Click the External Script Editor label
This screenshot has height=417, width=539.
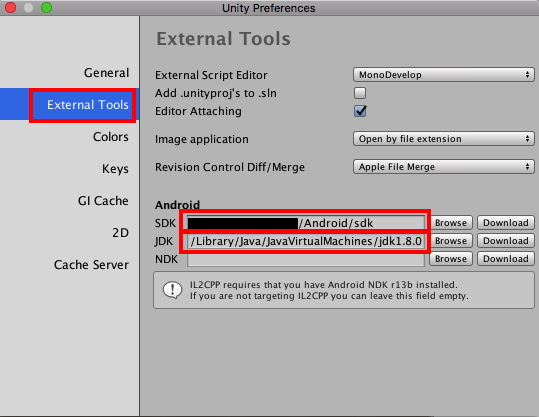[211, 75]
